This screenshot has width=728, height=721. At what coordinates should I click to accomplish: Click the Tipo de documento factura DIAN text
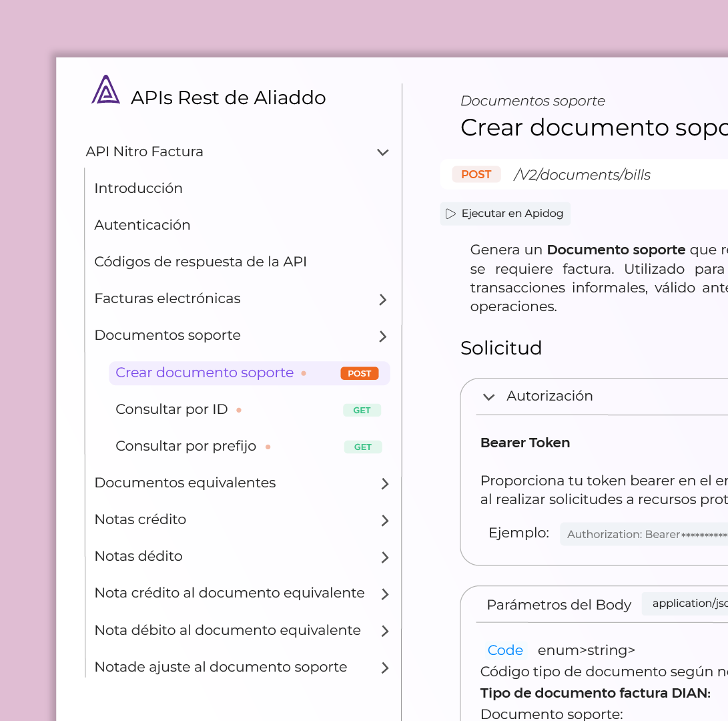coord(595,693)
